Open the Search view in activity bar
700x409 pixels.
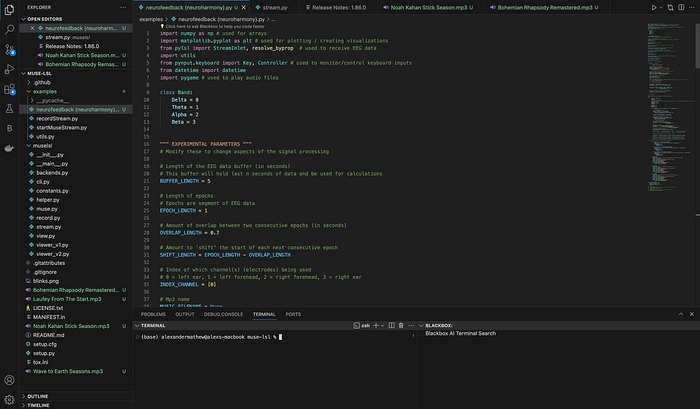point(9,29)
